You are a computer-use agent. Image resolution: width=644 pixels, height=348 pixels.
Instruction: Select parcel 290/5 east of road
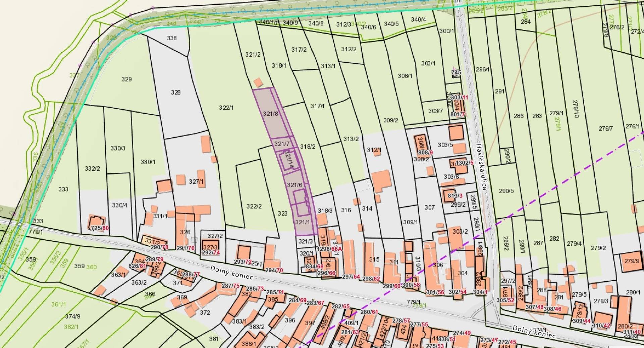click(x=506, y=191)
